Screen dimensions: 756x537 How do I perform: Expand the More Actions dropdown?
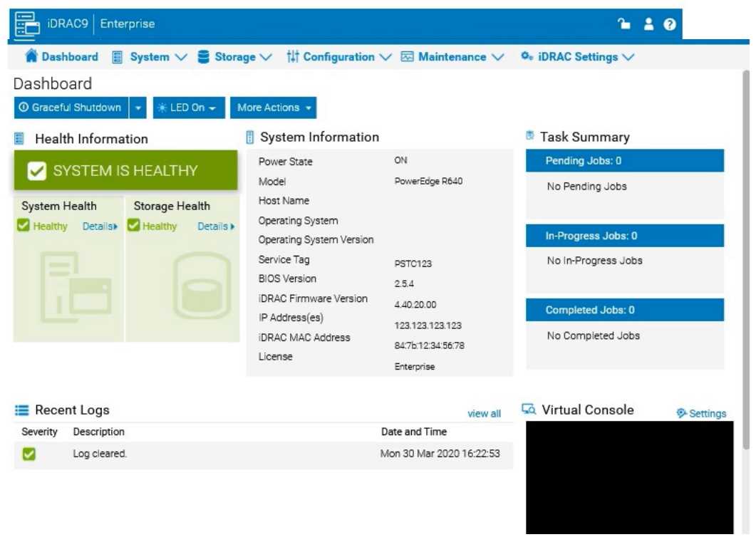[x=273, y=108]
